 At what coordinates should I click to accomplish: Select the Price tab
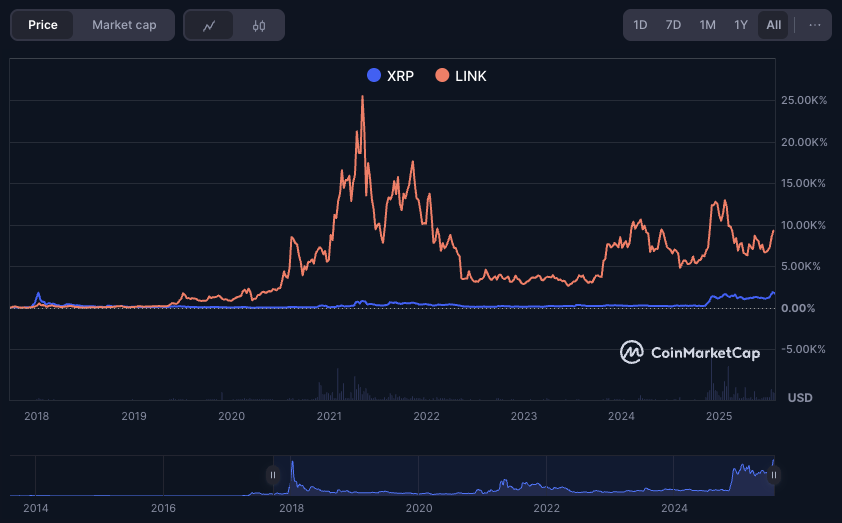(43, 25)
